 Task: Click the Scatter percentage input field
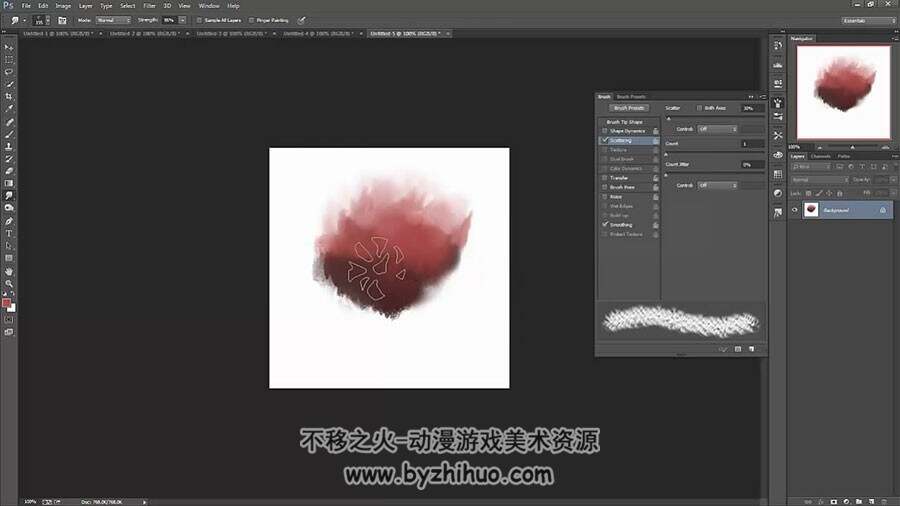click(752, 108)
